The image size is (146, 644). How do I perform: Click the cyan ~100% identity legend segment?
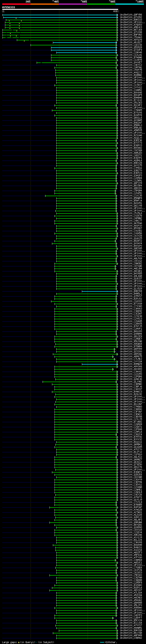(x=130, y=4)
